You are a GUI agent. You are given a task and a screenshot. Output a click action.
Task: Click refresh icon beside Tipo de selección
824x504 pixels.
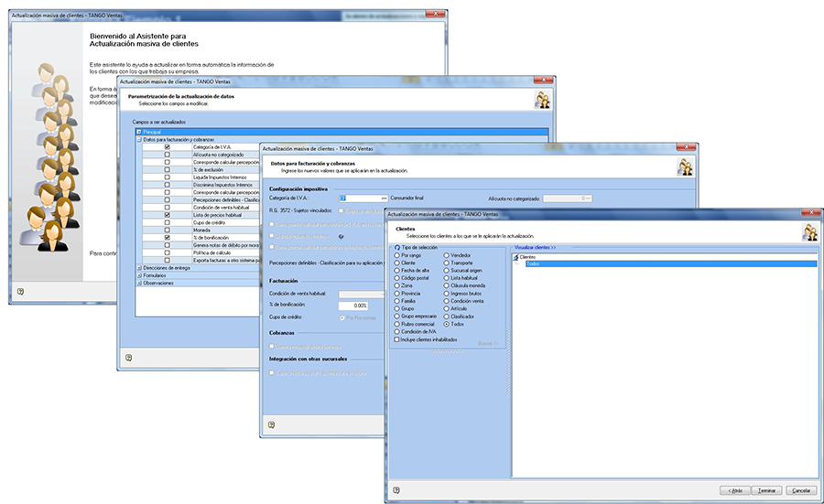[397, 247]
